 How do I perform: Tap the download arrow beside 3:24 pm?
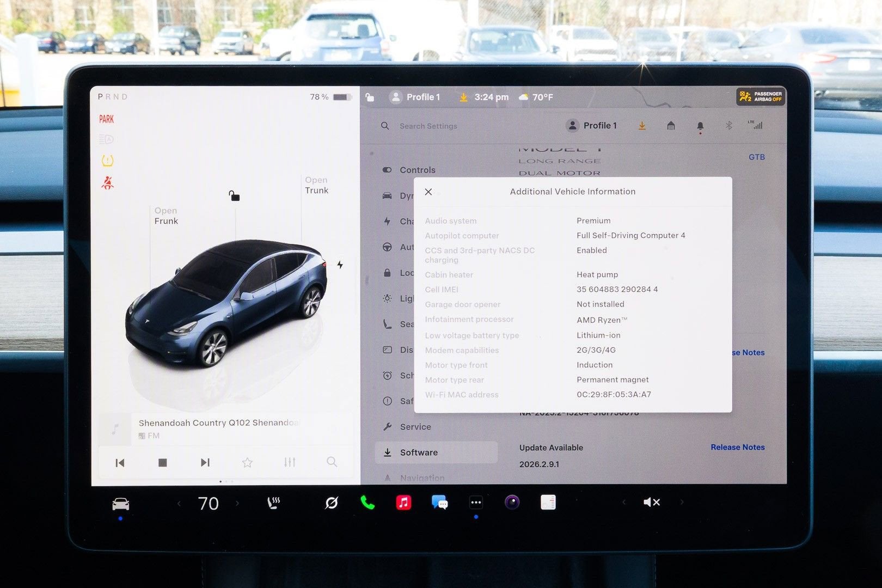(x=463, y=97)
